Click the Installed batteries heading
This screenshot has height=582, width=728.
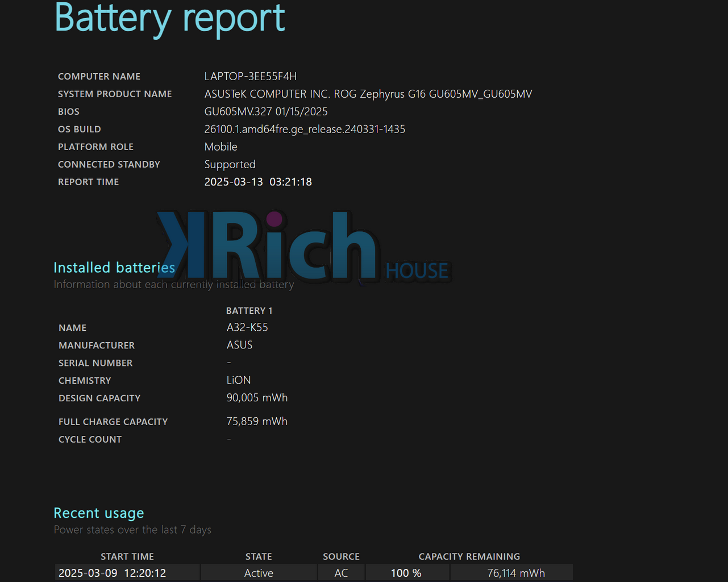click(114, 268)
